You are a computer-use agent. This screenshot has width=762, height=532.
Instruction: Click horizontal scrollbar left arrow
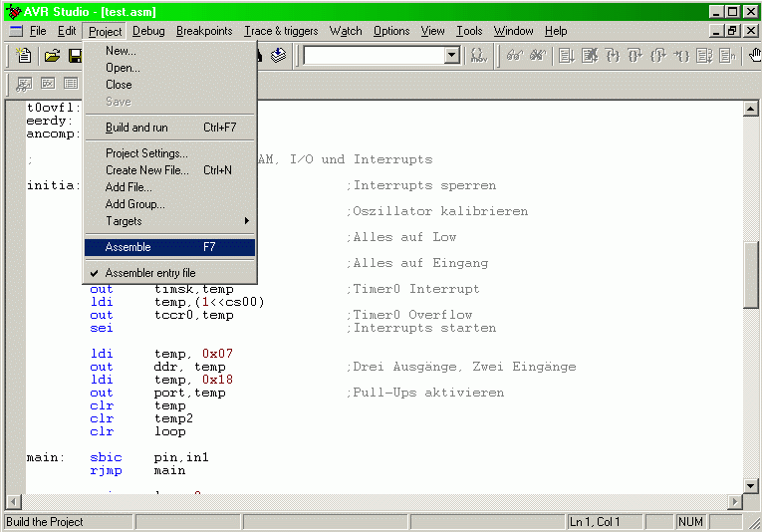(14, 501)
